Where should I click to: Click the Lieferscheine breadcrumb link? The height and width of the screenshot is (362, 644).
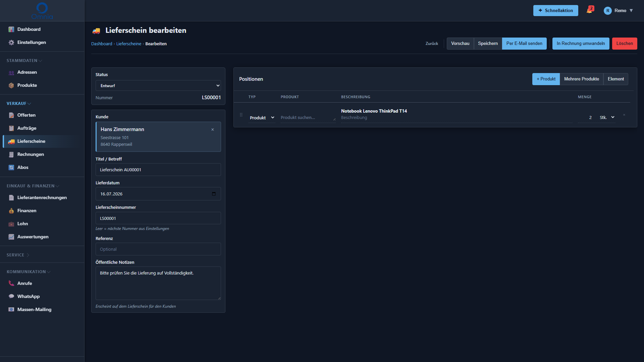(129, 44)
